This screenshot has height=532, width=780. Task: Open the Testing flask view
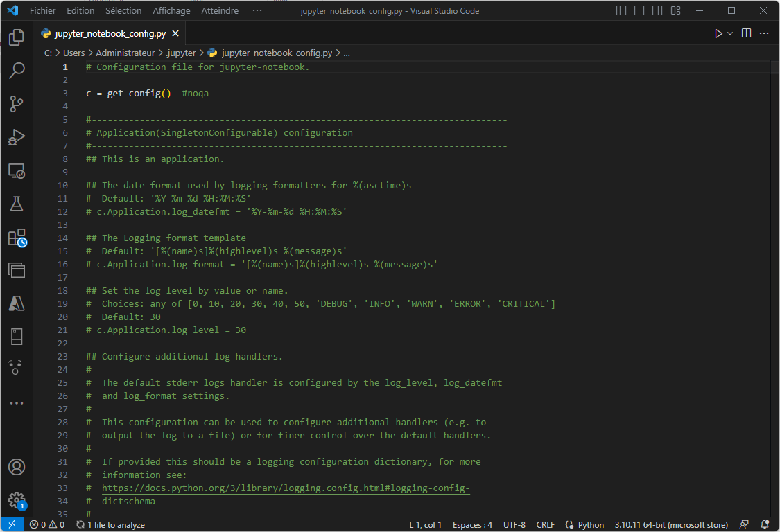[17, 204]
